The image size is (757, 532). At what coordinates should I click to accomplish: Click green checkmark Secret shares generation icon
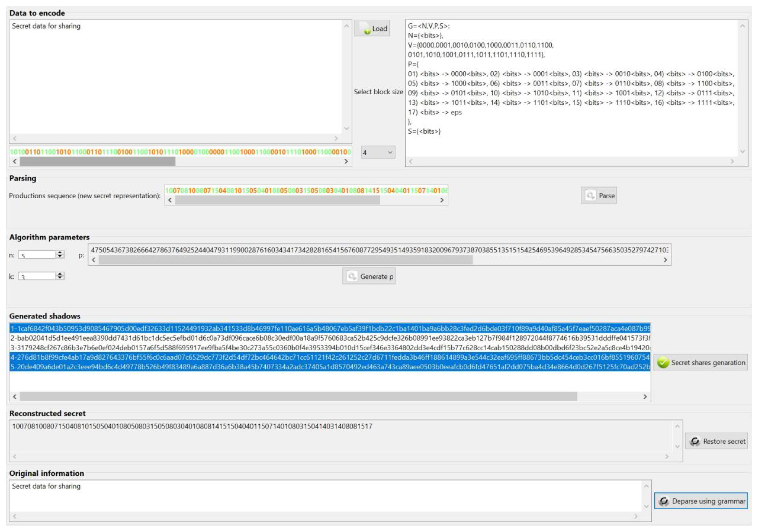tap(663, 363)
